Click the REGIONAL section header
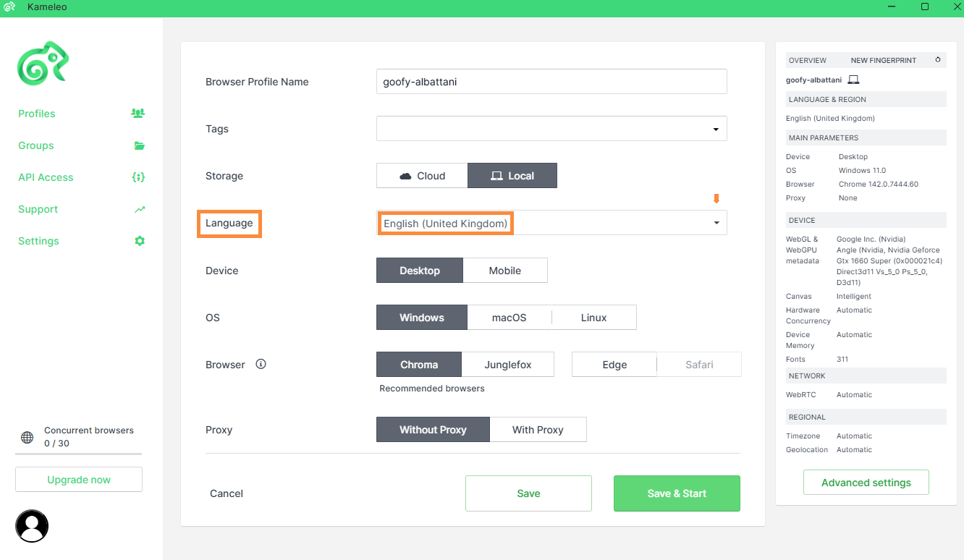Viewport: 964px width, 560px height. (866, 417)
